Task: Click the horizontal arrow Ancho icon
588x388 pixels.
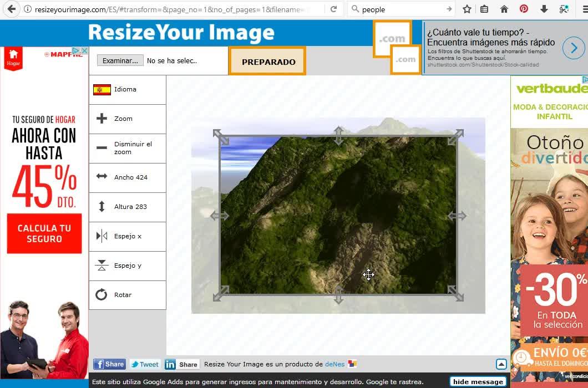Action: pyautogui.click(x=102, y=176)
